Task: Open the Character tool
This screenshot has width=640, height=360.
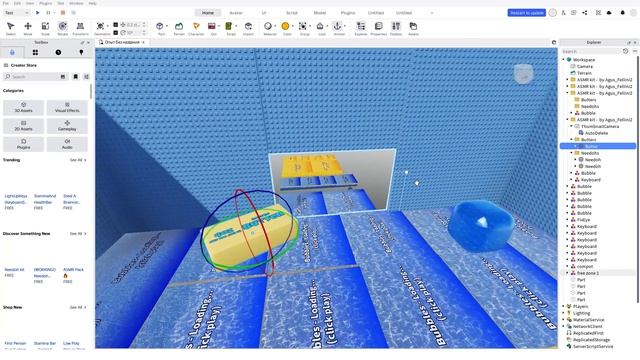Action: coord(196,28)
